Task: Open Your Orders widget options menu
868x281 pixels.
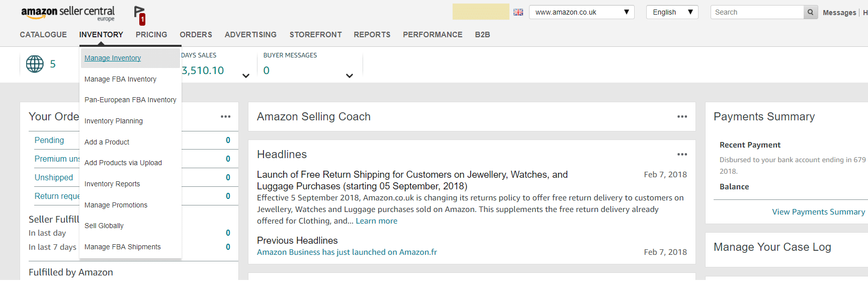Action: pyautogui.click(x=225, y=117)
